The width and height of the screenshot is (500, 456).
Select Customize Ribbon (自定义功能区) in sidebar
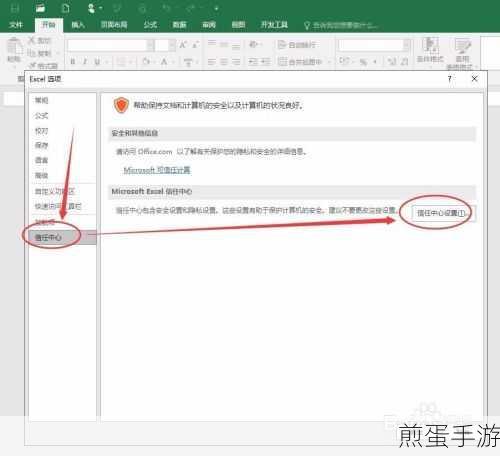pyautogui.click(x=55, y=192)
